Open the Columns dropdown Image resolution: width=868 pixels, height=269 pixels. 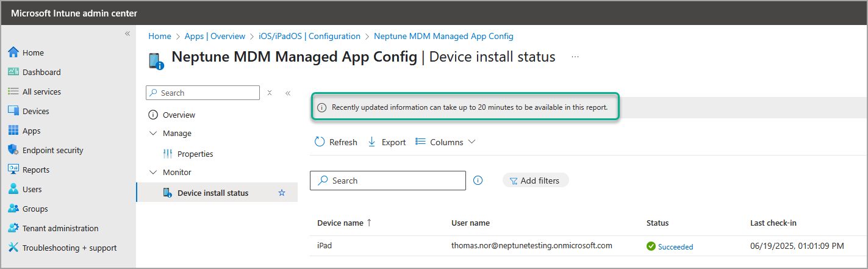445,142
